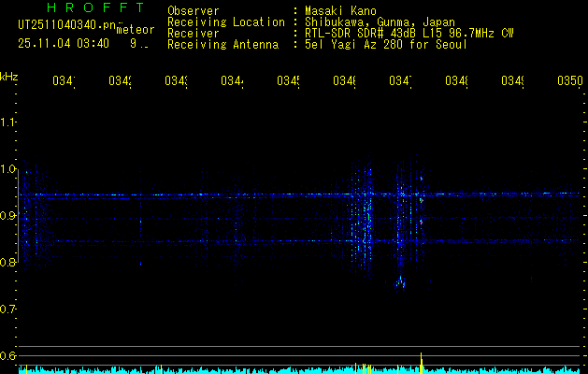
Task: Click the 'meteor' label
Action: pos(136,30)
